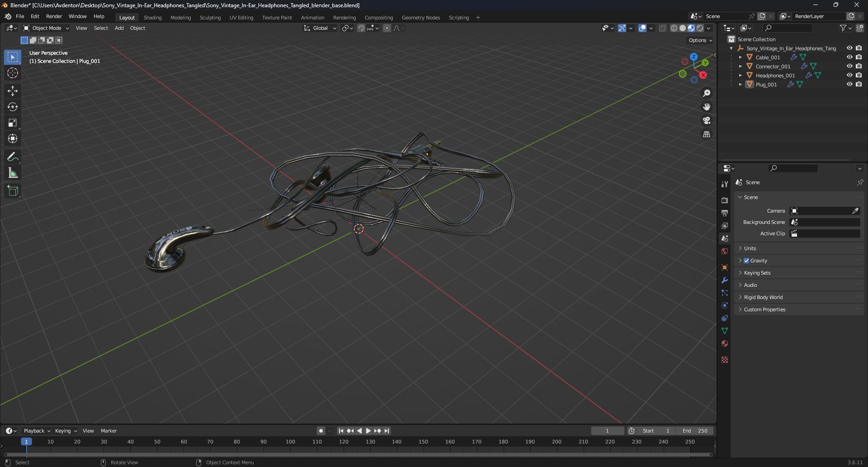This screenshot has height=467, width=868.
Task: Click the zoom magnifier viewport icon
Action: click(x=707, y=93)
